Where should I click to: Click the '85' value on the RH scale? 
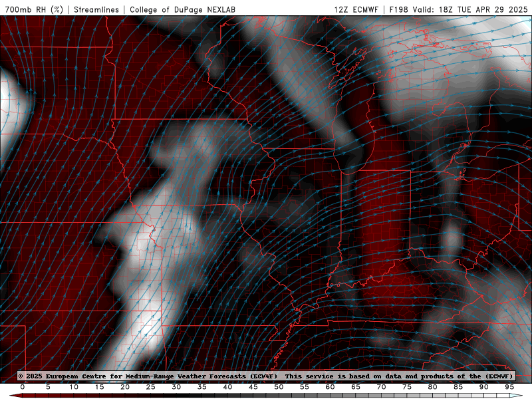pos(458,387)
